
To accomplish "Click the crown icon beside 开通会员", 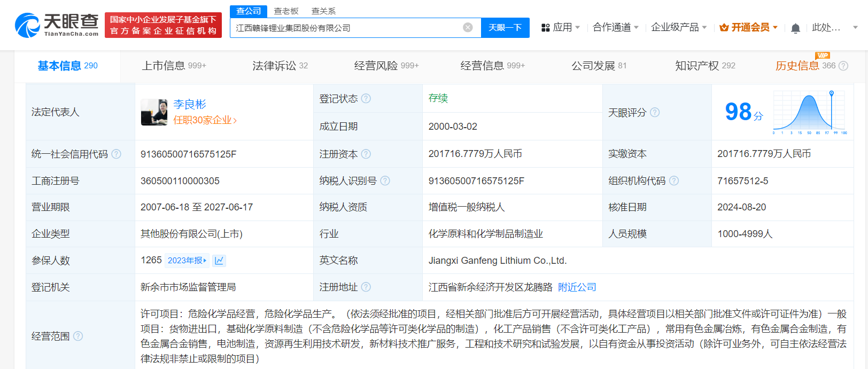I will [x=724, y=27].
